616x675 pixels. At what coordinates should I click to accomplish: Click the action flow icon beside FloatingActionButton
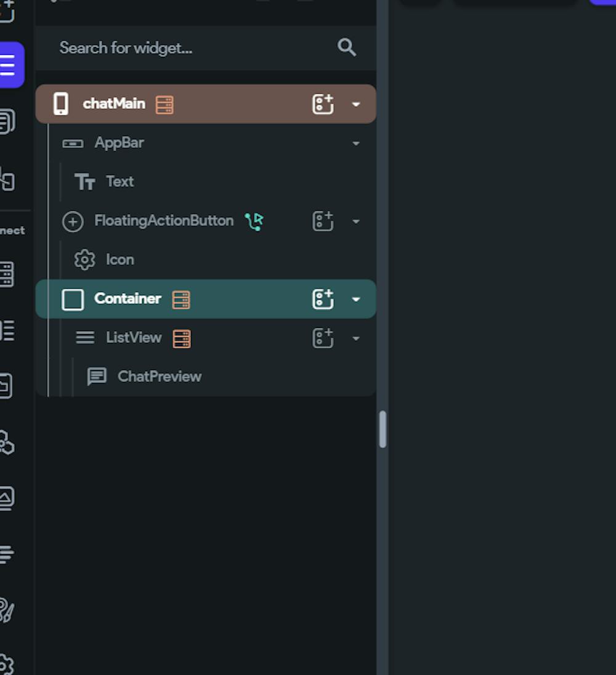pos(254,221)
